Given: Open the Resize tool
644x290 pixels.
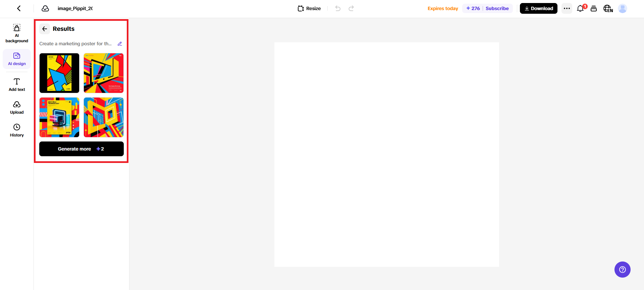Looking at the screenshot, I should (x=309, y=8).
